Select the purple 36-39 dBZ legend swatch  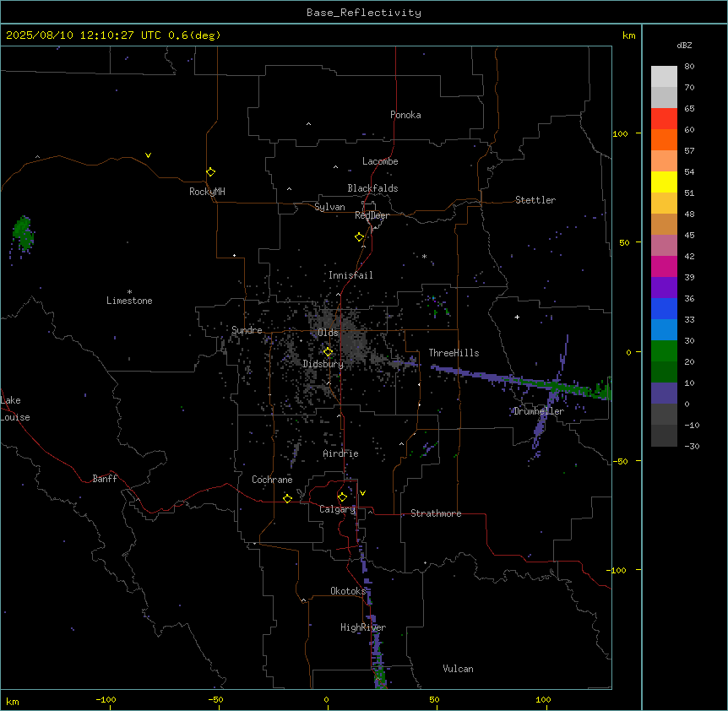[x=664, y=288]
